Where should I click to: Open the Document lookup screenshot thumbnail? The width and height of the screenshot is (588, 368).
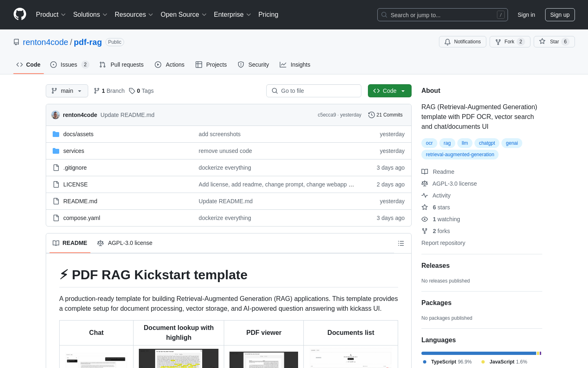(178, 359)
